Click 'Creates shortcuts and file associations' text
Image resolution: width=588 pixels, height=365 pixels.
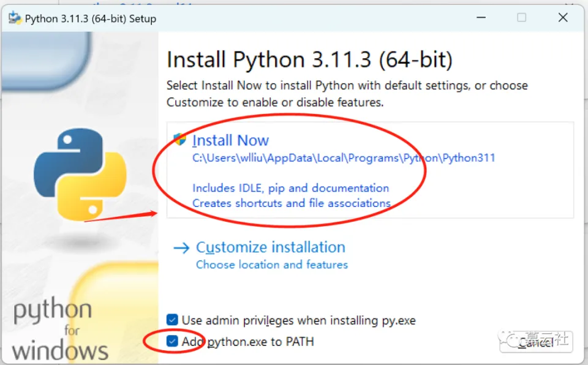[x=292, y=203]
